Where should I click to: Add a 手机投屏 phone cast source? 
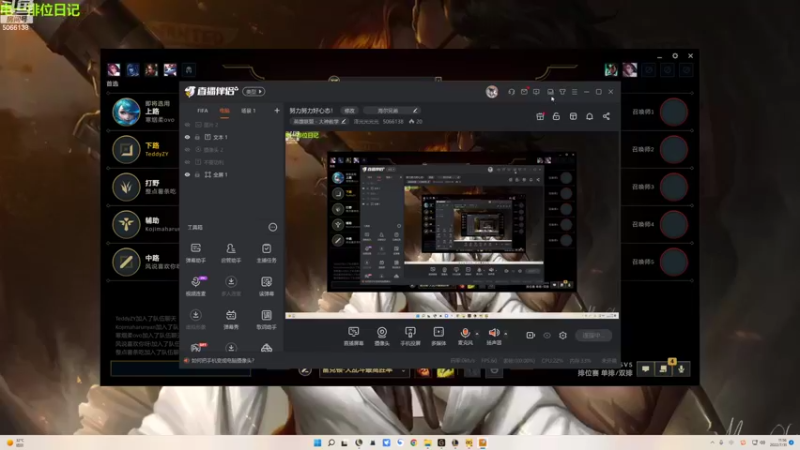[x=410, y=336]
